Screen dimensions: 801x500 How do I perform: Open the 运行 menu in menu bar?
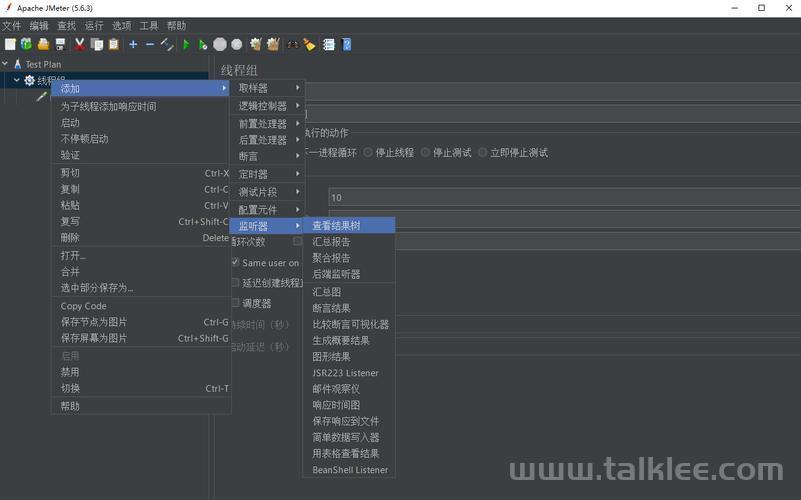[94, 26]
